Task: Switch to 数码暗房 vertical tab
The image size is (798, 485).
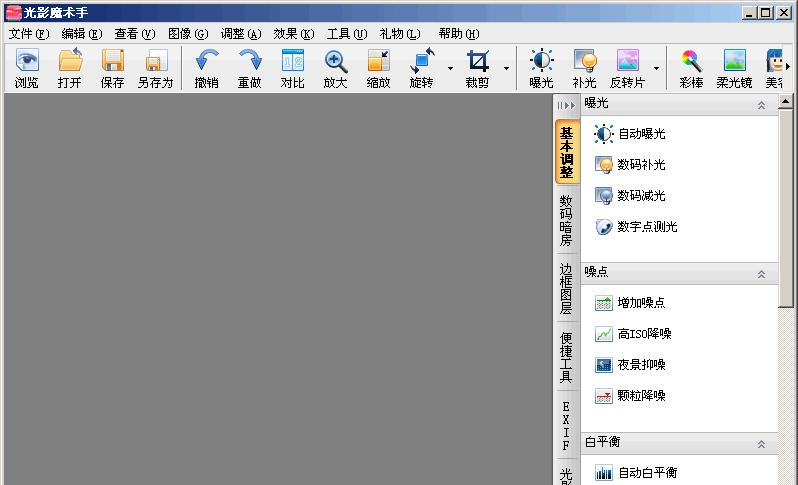Action: pyautogui.click(x=566, y=220)
